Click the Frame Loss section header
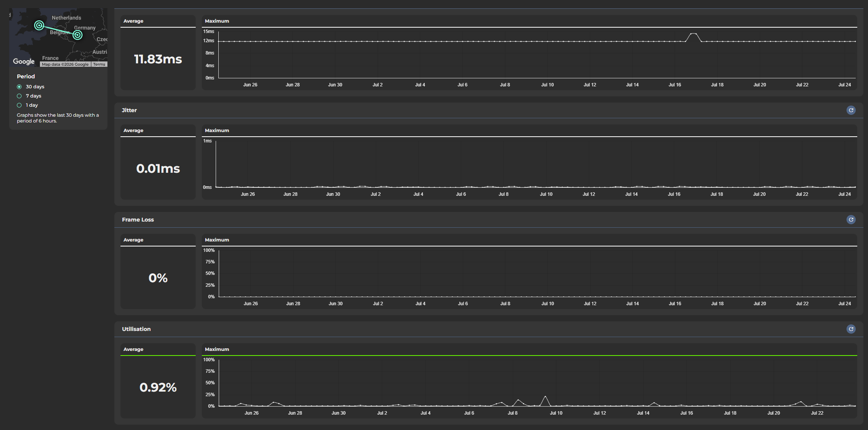This screenshot has height=430, width=868. [138, 220]
